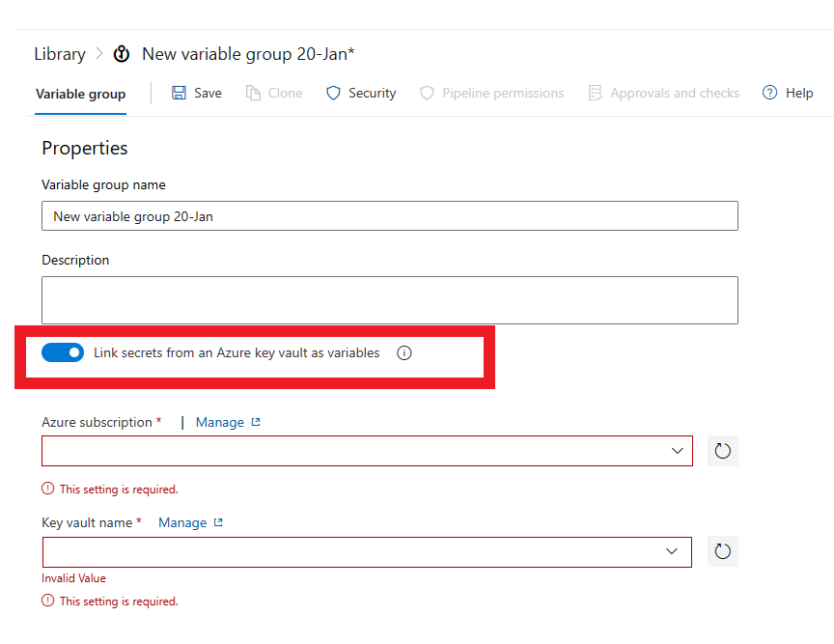Open Approvals and checks
Screen dimensions: 834x644
click(x=664, y=93)
